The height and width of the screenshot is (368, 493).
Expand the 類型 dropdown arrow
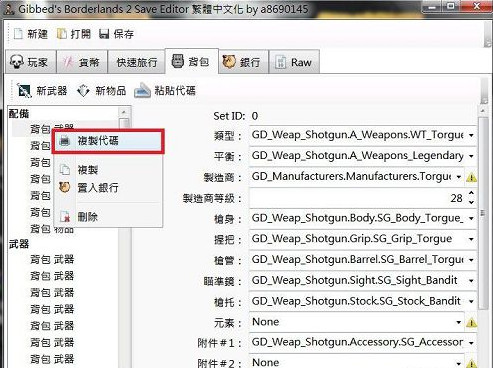tap(471, 135)
